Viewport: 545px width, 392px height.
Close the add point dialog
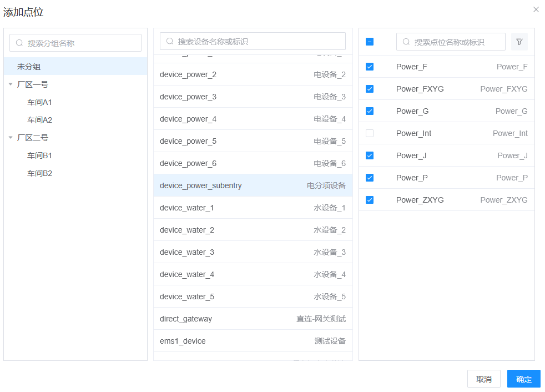[536, 9]
